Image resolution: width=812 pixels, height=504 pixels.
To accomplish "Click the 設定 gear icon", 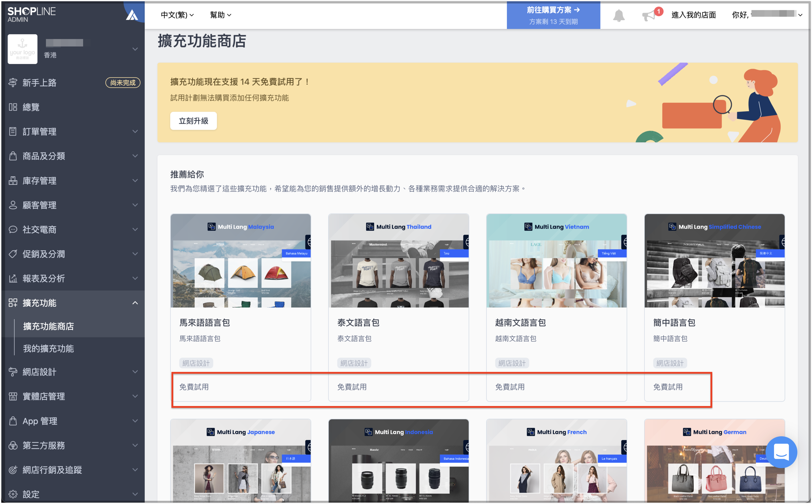I will [13, 494].
